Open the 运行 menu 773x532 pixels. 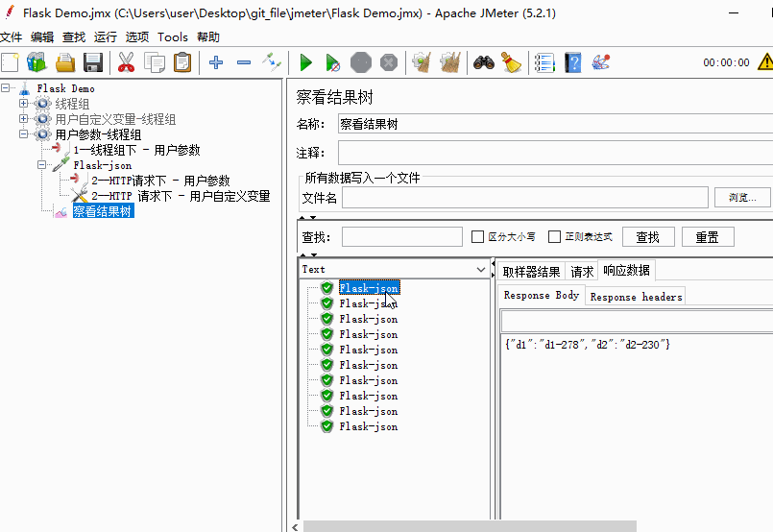(105, 37)
